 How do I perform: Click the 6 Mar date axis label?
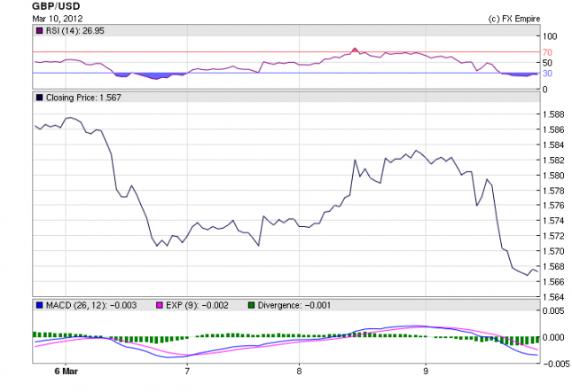pyautogui.click(x=66, y=372)
